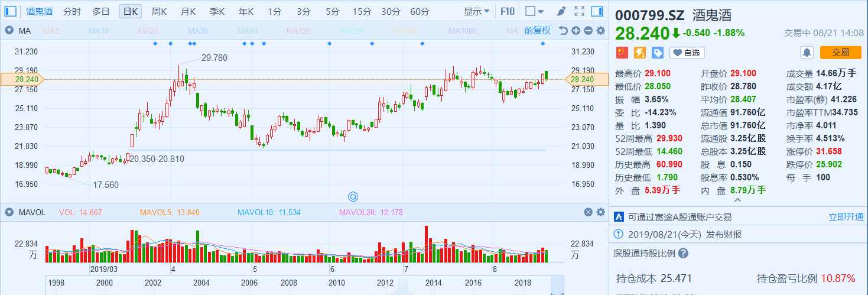Image resolution: width=868 pixels, height=295 pixels.
Task: Click the 2019/08/21 发布财报 notice
Action: [685, 234]
